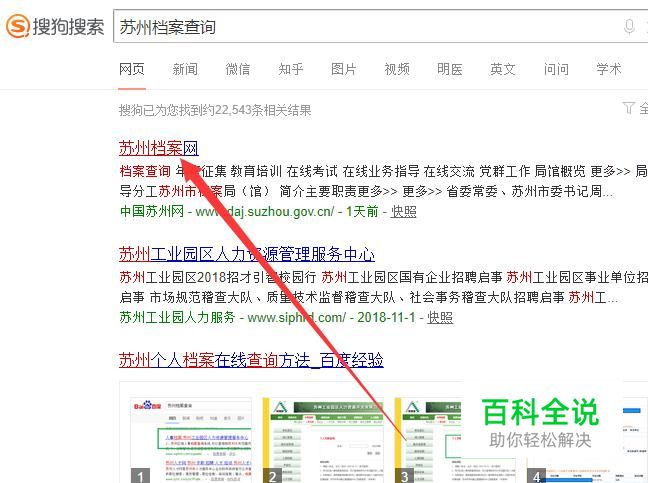This screenshot has width=648, height=483.
Task: Open 苏州工业园区人力资源管理服务中心 result
Action: point(247,254)
